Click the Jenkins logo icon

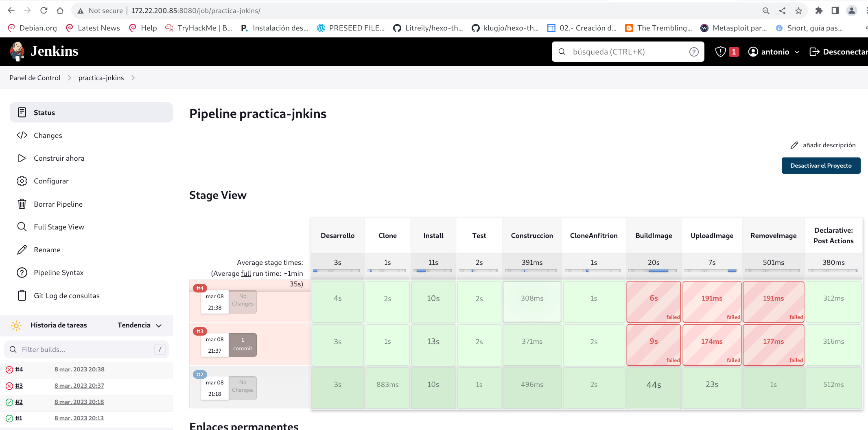pyautogui.click(x=17, y=52)
